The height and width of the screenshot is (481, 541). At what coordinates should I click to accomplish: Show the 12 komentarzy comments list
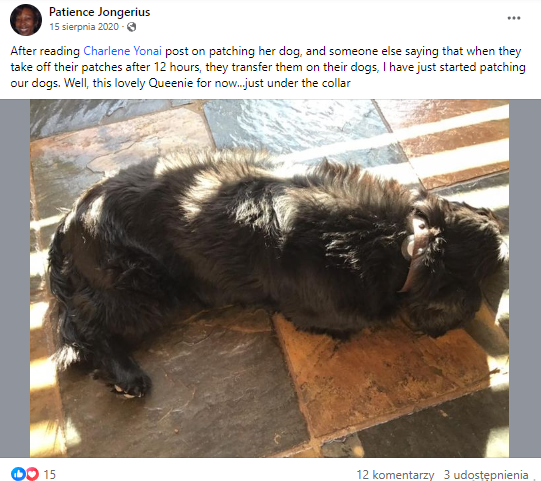click(395, 474)
